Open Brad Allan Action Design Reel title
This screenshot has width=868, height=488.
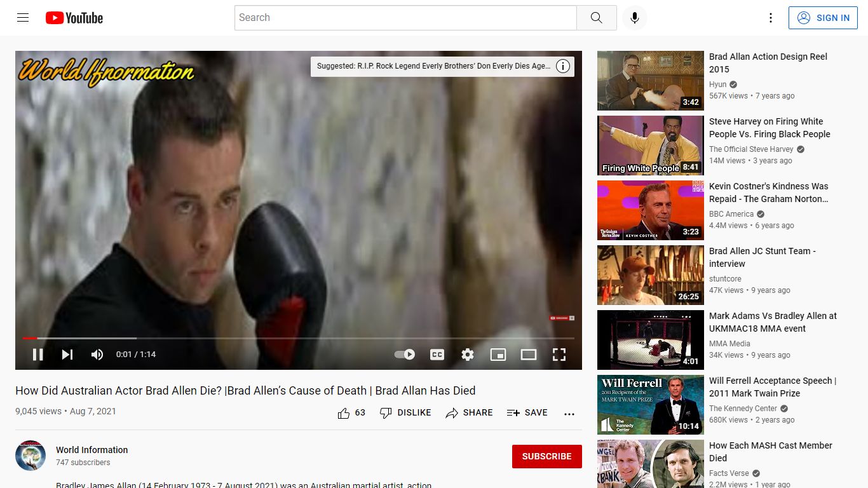coord(768,63)
